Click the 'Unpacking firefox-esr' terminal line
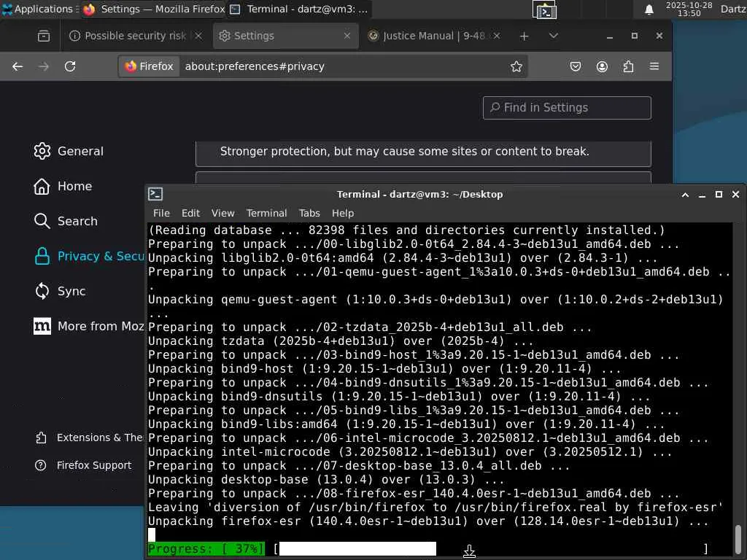The height and width of the screenshot is (560, 747). (x=427, y=521)
